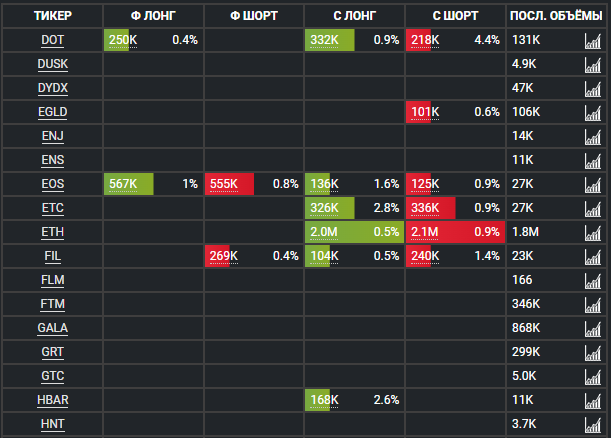Open the chart icon for DOT row

tap(592, 40)
